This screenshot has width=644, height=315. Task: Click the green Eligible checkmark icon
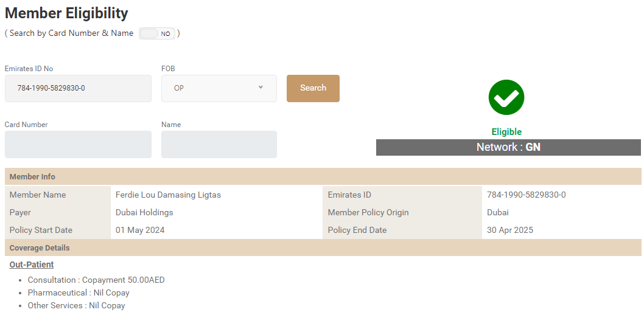(x=506, y=97)
